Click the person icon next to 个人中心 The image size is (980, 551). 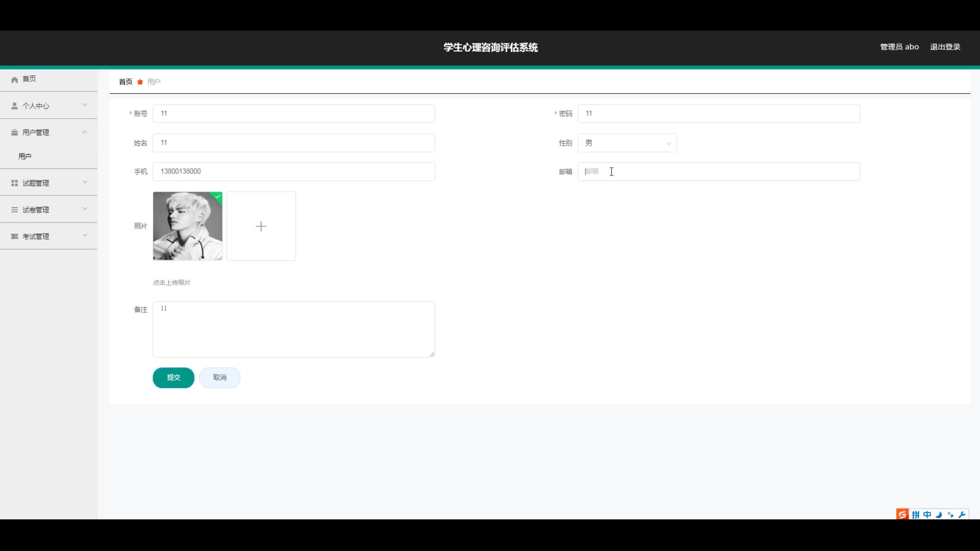click(14, 106)
